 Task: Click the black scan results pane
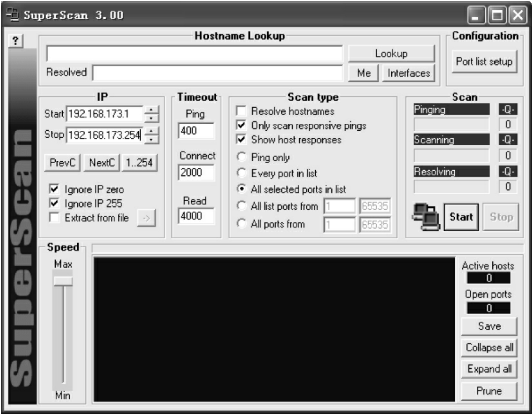coord(274,329)
